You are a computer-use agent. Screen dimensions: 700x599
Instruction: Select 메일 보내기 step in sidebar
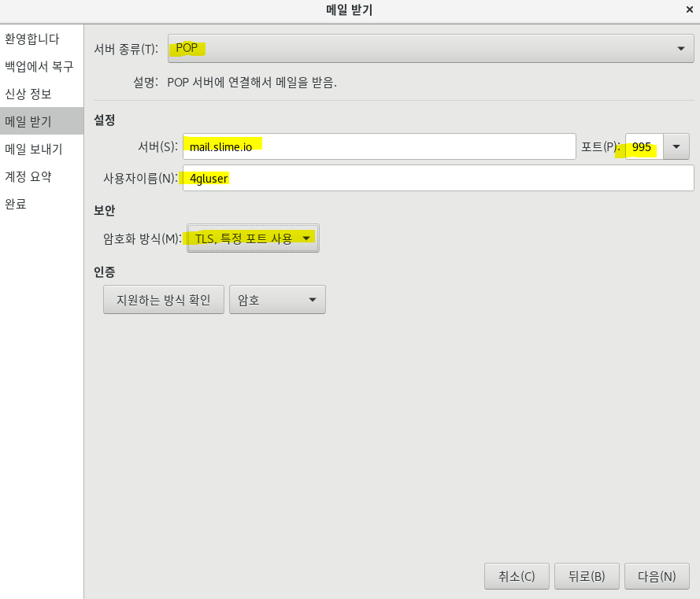coord(42,149)
